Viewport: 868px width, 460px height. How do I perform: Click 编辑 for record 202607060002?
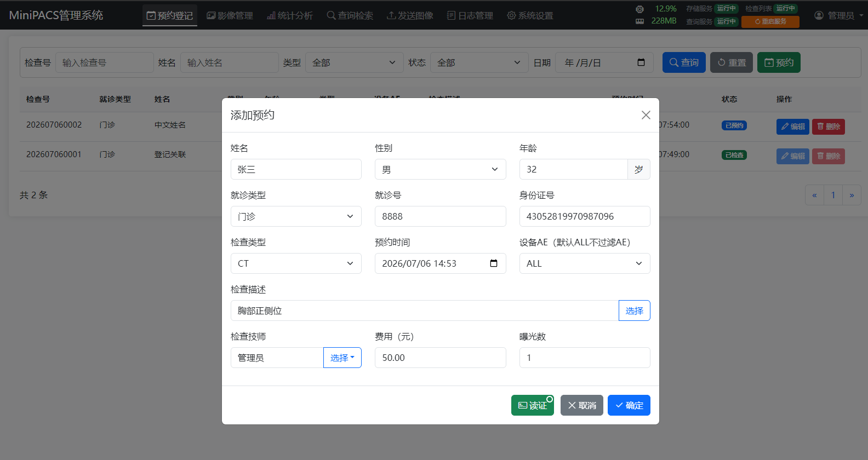tap(793, 127)
